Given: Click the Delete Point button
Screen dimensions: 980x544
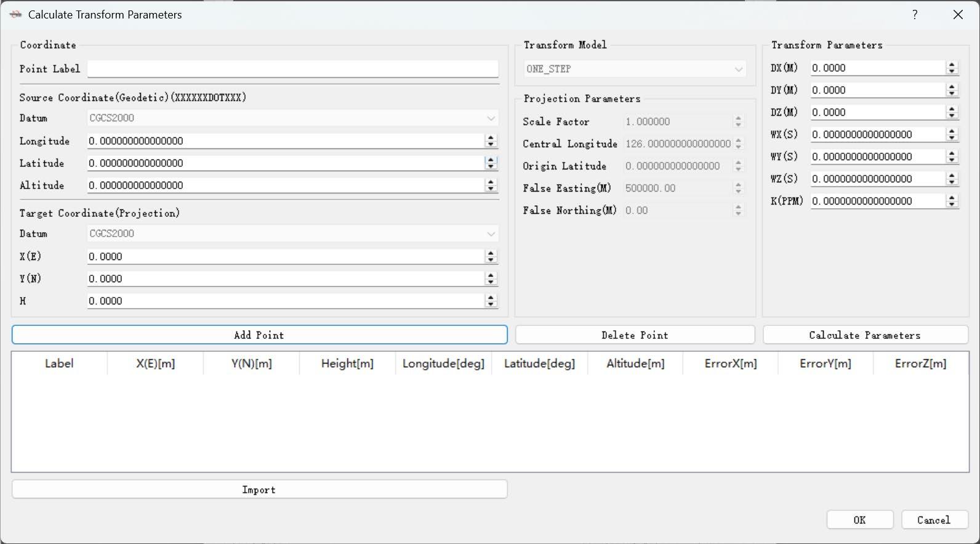Looking at the screenshot, I should click(x=635, y=335).
